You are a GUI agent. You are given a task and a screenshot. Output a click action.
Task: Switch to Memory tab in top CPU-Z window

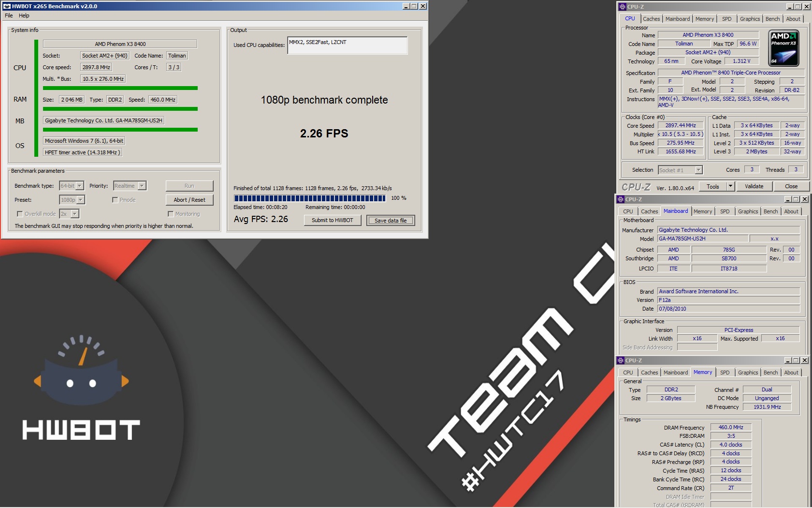705,19
